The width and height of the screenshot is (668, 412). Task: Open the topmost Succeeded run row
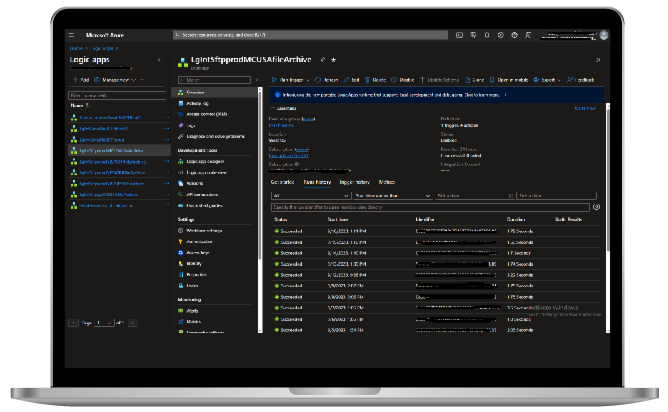[x=435, y=231]
